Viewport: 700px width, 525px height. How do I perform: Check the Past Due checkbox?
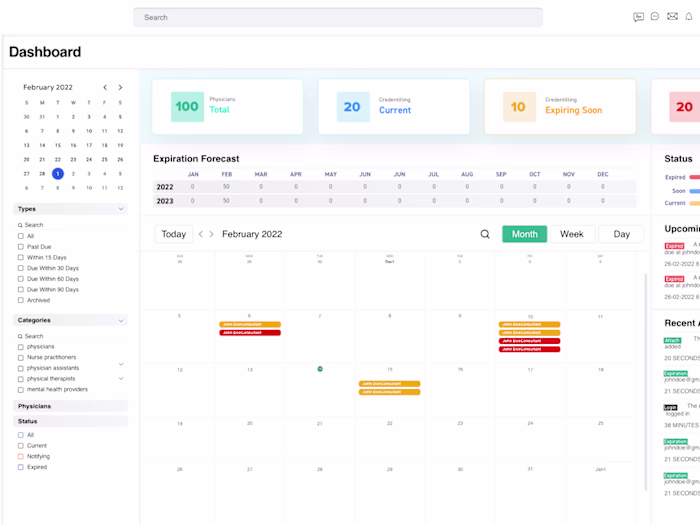coord(21,246)
